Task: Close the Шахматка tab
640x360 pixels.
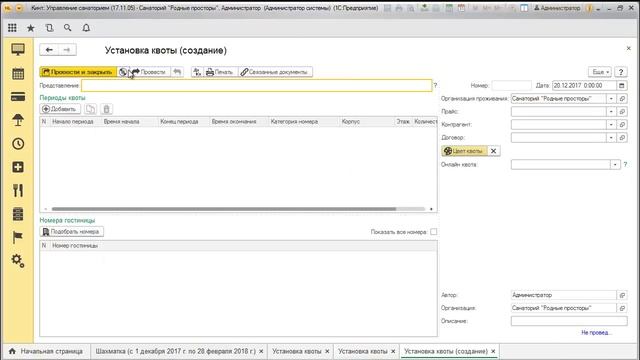Action: (261, 351)
